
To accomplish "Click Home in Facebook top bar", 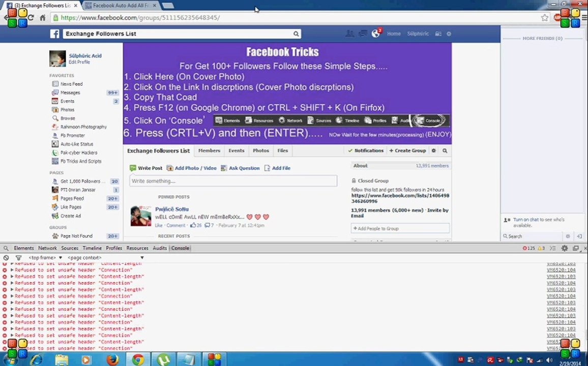I will click(x=394, y=34).
